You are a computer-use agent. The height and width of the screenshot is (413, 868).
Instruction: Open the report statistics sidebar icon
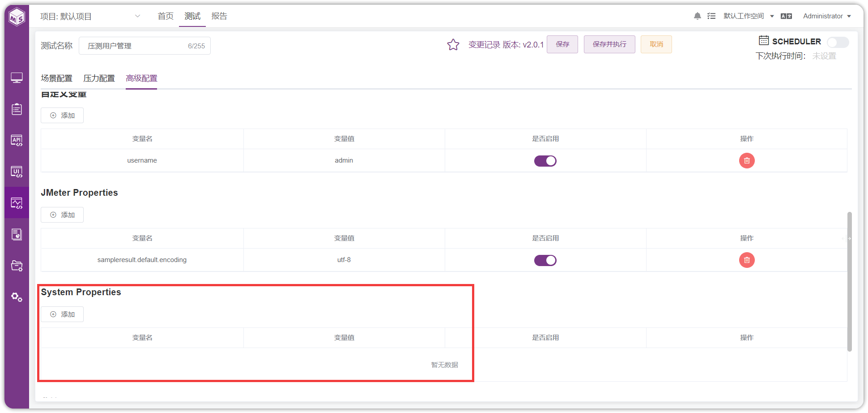[x=17, y=234]
